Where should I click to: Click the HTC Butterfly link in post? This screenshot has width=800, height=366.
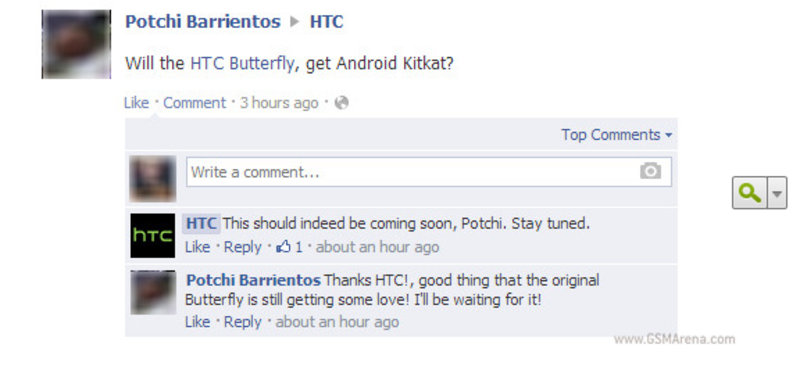coord(242,64)
